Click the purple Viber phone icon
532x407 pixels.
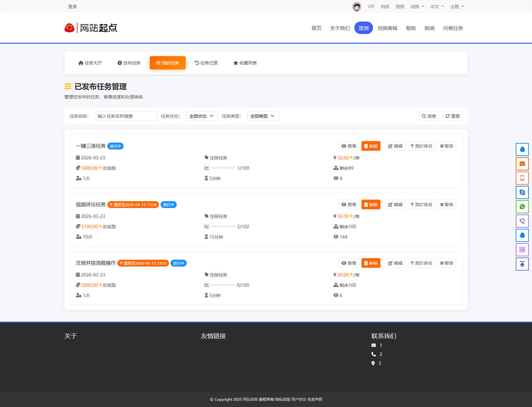click(x=522, y=221)
